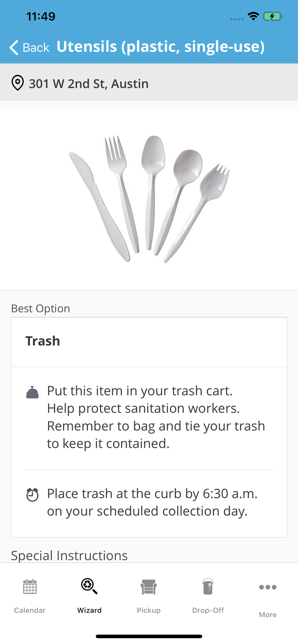The image size is (298, 644).
Task: Tap the trash bell-shaped icon
Action: click(x=32, y=392)
